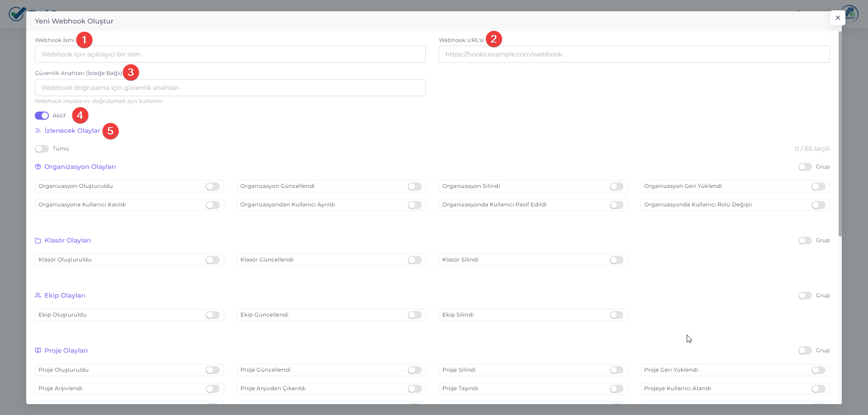This screenshot has height=415, width=868.
Task: Click the people icon beside Ekip Olayları
Action: 38,295
